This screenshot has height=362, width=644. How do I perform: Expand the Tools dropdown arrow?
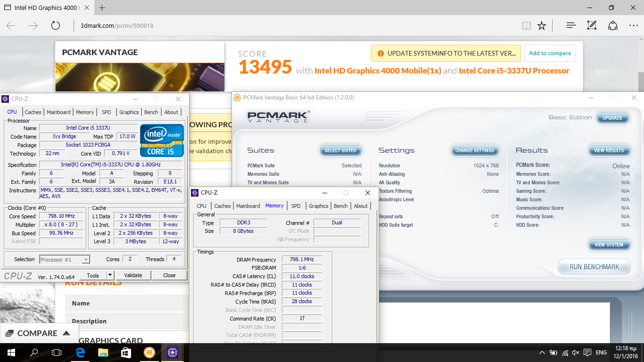[110, 275]
